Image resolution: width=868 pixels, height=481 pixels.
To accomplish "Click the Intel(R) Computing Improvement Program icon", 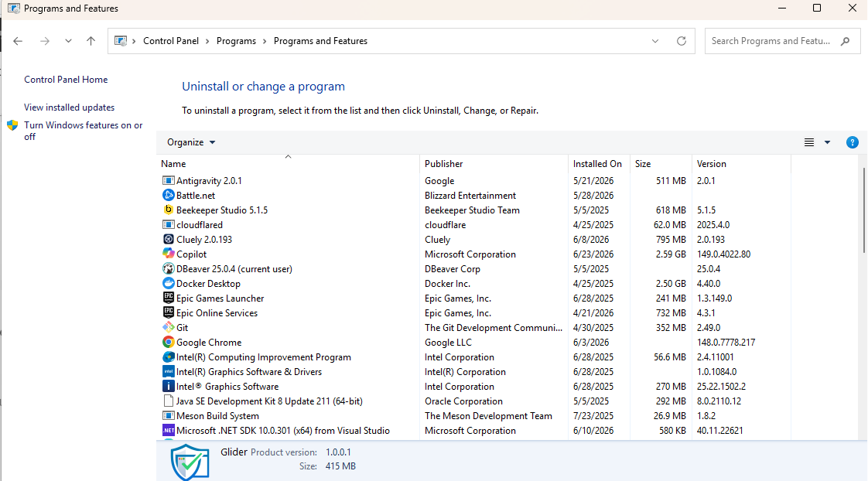I will tap(169, 357).
